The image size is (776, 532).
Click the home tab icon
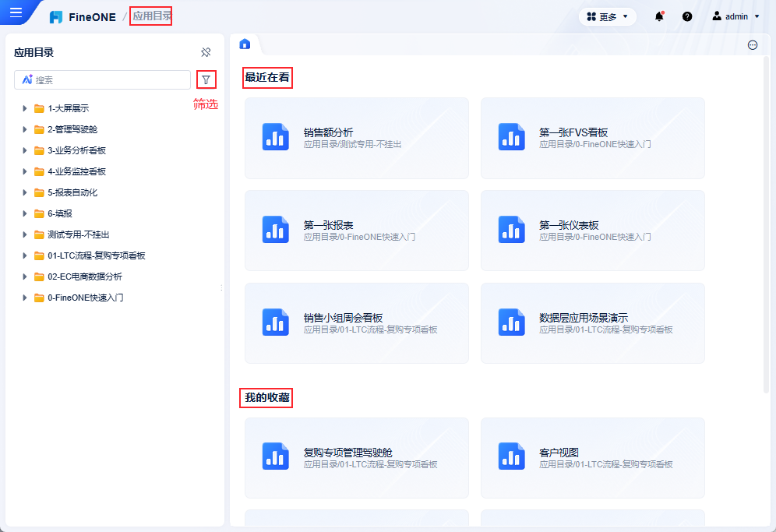point(245,44)
